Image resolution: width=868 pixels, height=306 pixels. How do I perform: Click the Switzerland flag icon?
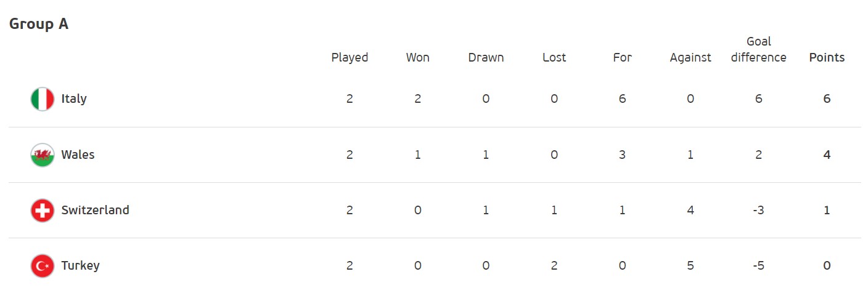pyautogui.click(x=43, y=210)
